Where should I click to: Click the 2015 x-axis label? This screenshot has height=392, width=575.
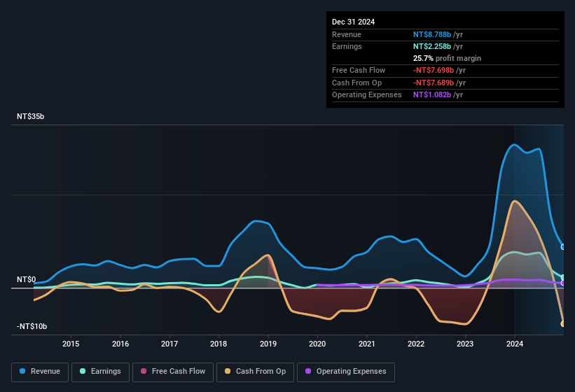[x=71, y=344]
